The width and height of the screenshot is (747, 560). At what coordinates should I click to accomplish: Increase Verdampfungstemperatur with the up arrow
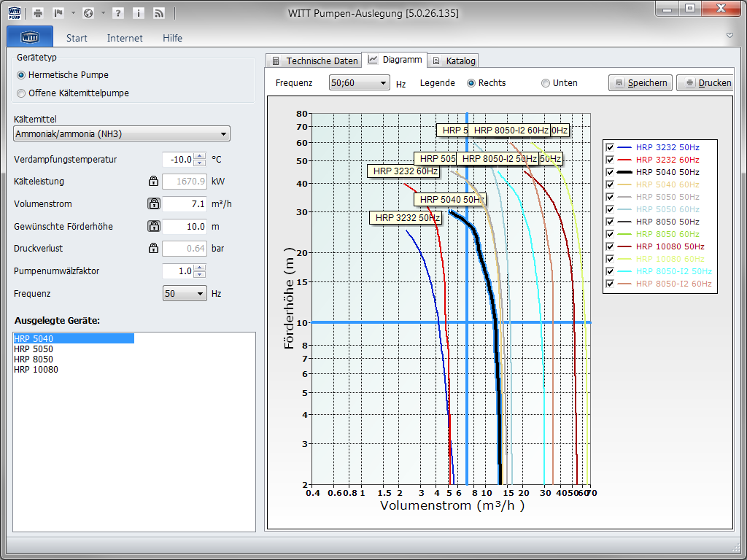tap(201, 156)
